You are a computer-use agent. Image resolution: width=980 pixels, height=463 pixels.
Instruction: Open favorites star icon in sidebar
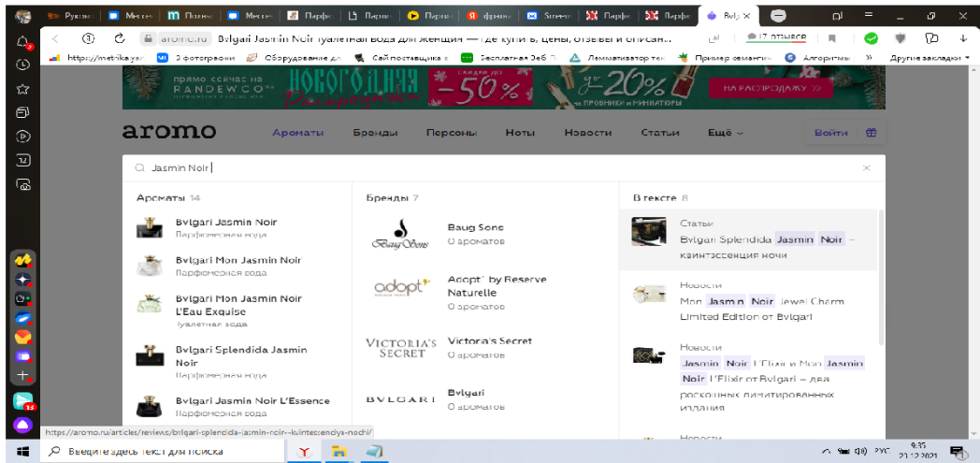[x=22, y=89]
